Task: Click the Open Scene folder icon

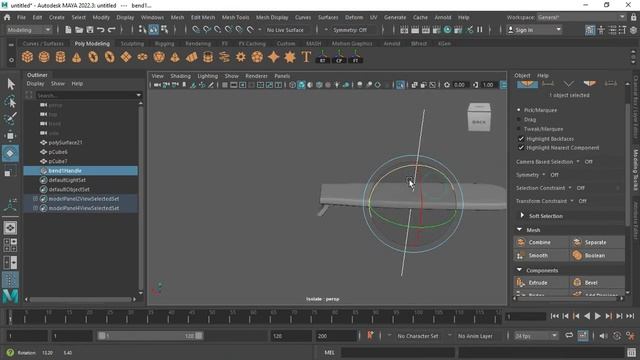Action: [79, 30]
